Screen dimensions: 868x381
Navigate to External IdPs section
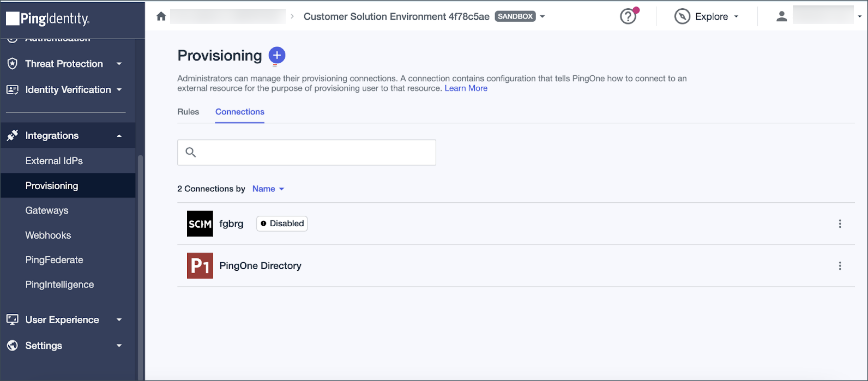pos(54,161)
